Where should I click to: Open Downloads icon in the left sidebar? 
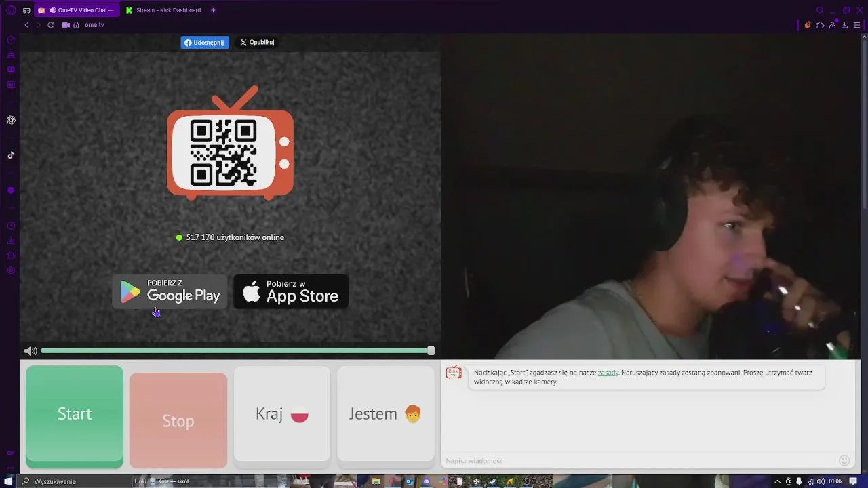click(x=11, y=241)
